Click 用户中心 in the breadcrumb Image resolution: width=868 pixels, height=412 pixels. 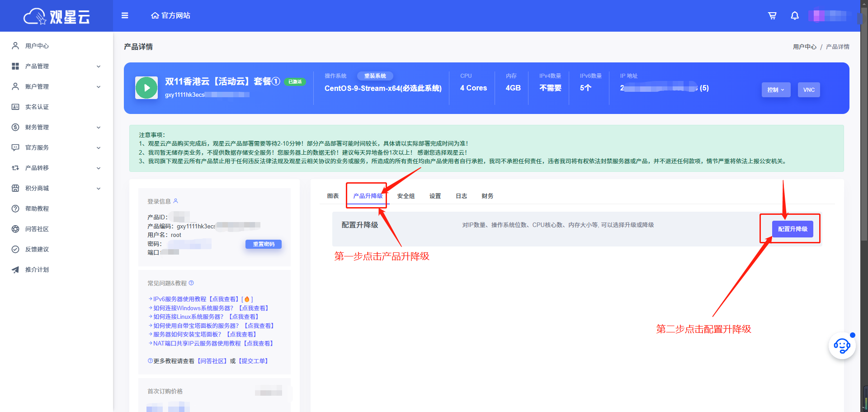pos(805,47)
